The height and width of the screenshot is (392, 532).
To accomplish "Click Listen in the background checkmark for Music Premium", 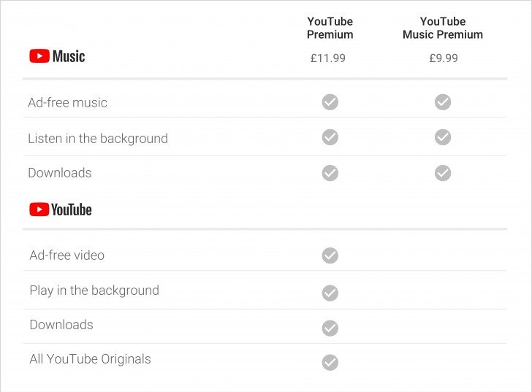I will coord(443,137).
